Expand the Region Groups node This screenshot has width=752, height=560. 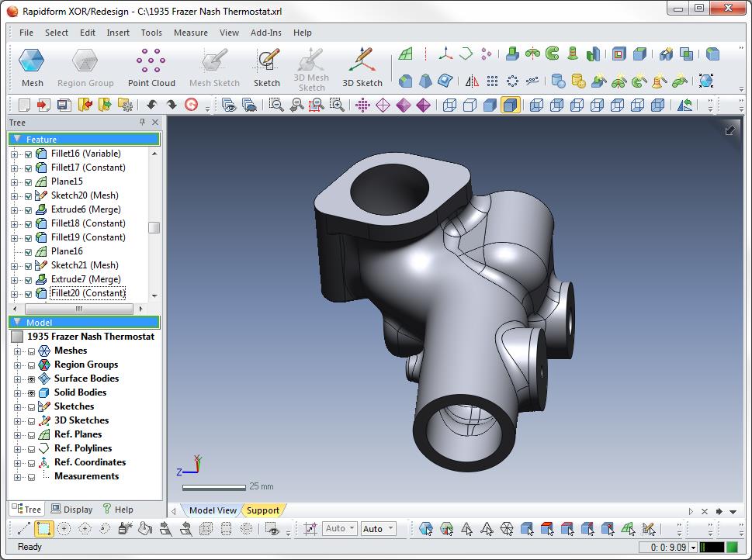17,365
